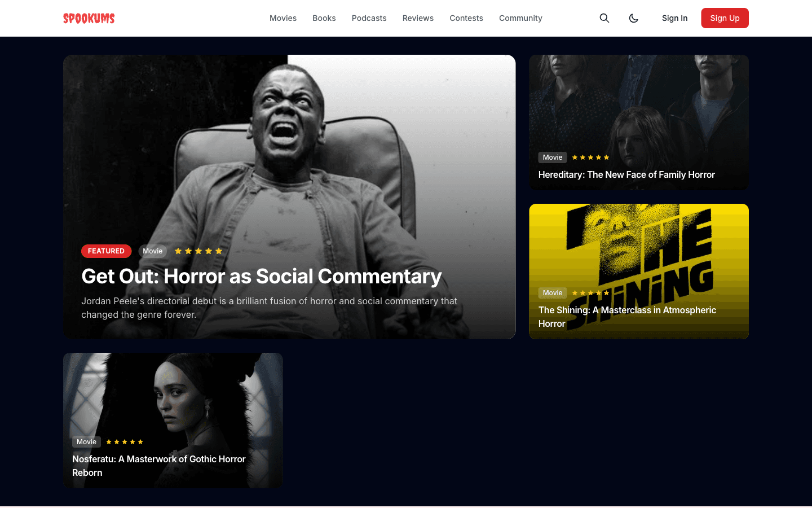Screen dimensions: 812x508
Task: Click the red Sign Up button
Action: [725, 18]
